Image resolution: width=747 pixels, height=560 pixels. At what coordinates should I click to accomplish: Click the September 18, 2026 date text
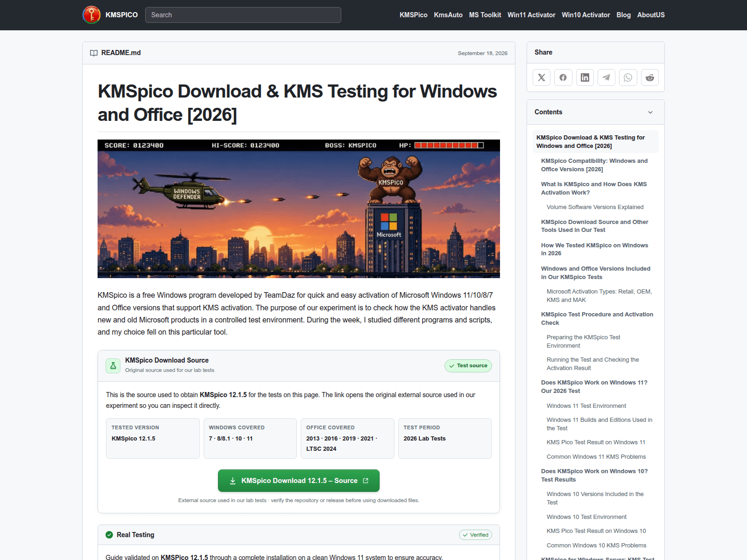(482, 53)
